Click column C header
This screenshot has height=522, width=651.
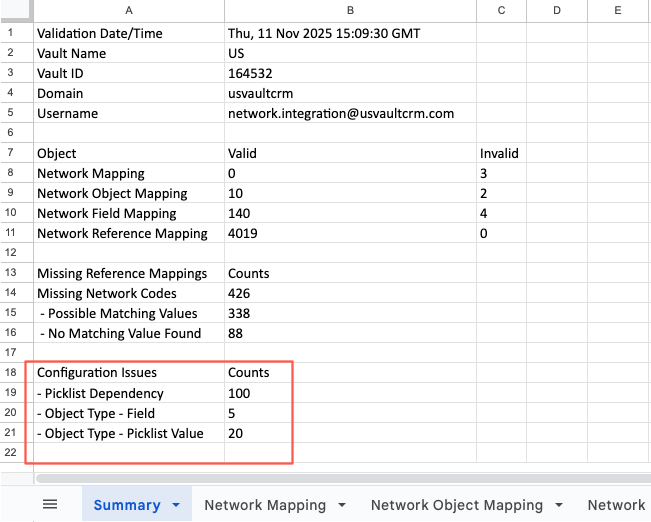click(x=500, y=10)
